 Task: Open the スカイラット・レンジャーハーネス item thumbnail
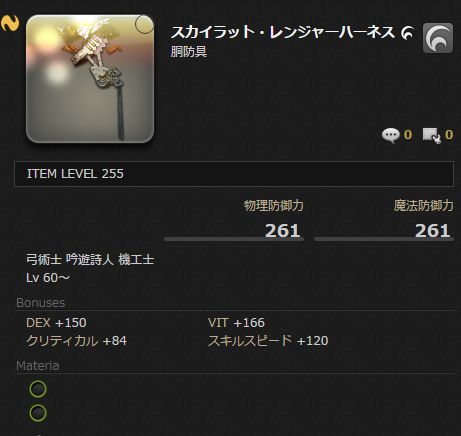pos(90,79)
